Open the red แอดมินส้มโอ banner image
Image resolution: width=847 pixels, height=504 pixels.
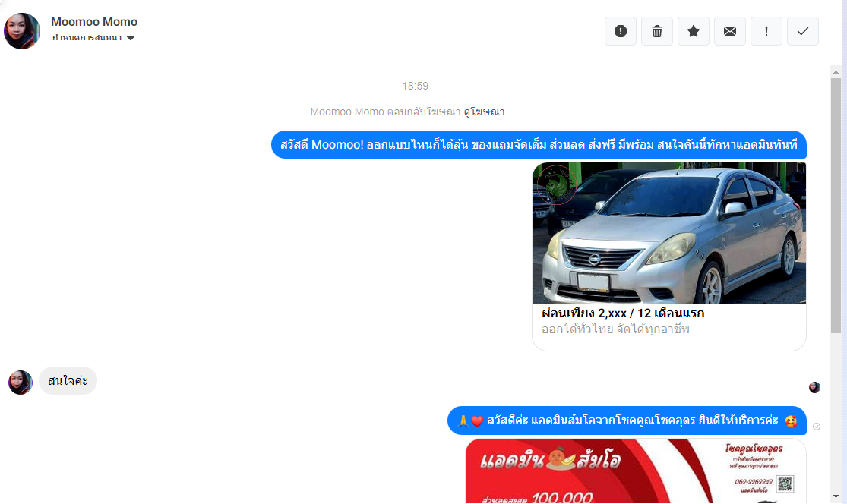pos(636,471)
